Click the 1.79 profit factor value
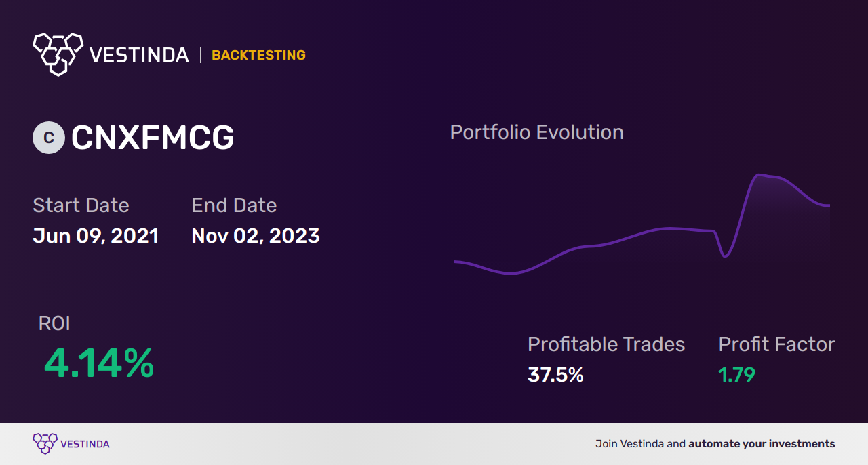The image size is (868, 465). [736, 374]
